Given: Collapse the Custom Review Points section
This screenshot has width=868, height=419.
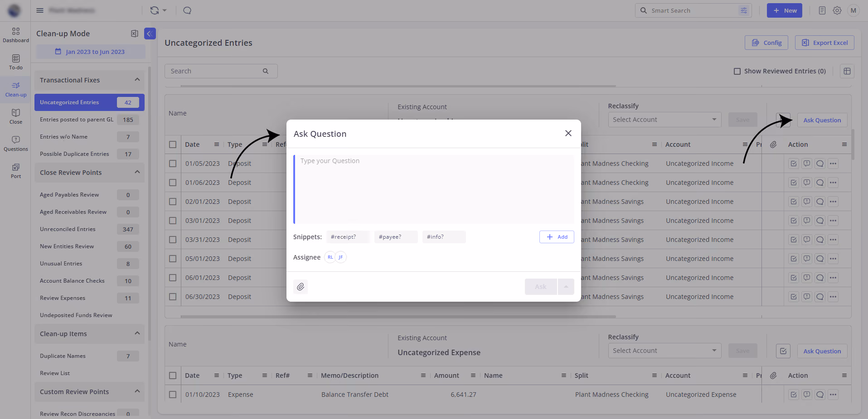Looking at the screenshot, I should (137, 391).
